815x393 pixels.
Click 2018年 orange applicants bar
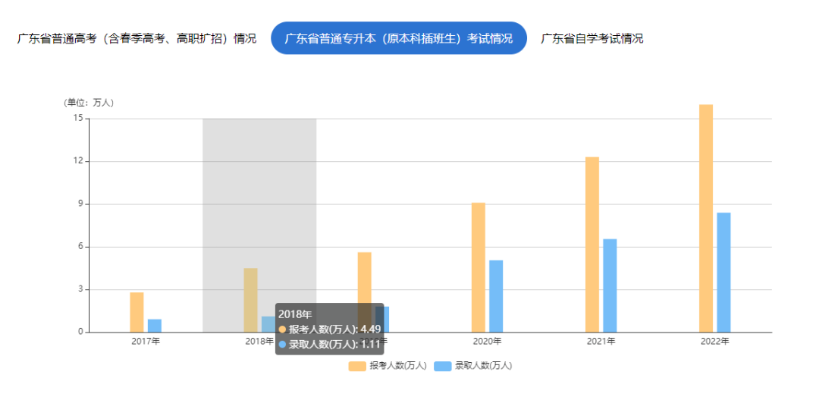click(x=251, y=300)
